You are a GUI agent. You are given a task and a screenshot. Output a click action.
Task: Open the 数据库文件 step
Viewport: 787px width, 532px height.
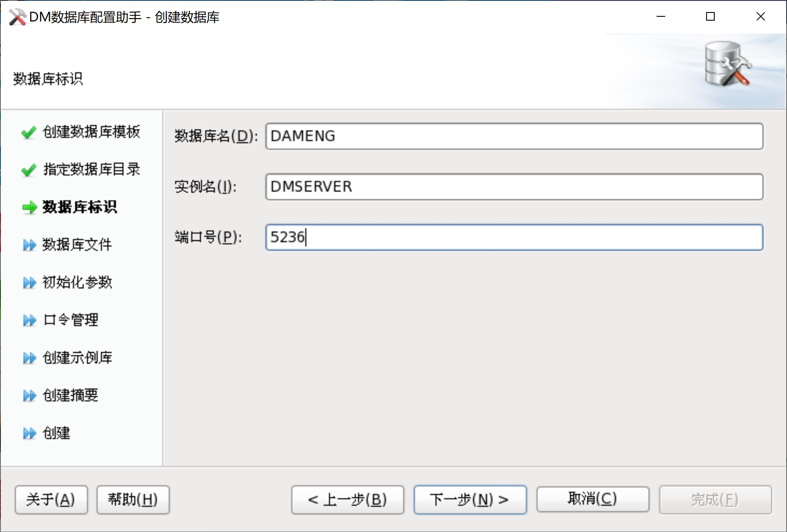77,245
